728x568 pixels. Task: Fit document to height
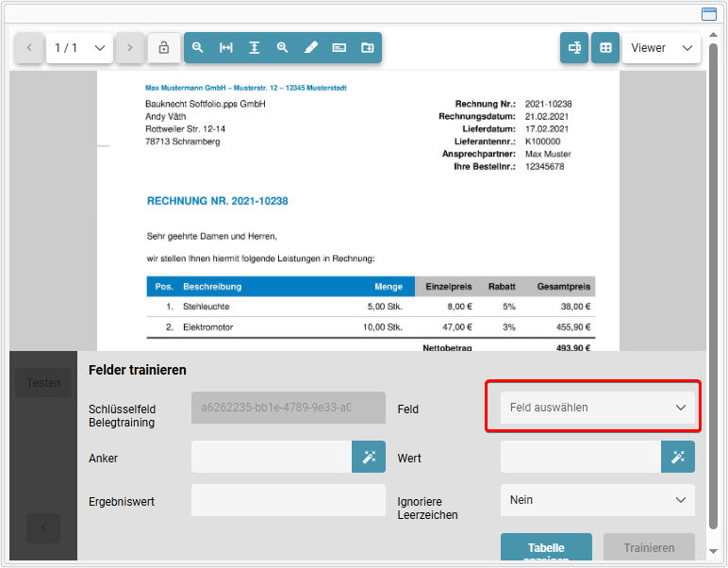[255, 47]
